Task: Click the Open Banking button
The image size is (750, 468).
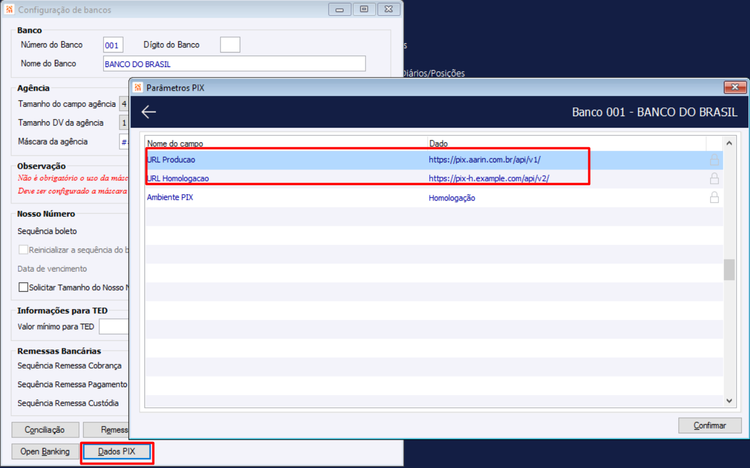Action: 45,452
